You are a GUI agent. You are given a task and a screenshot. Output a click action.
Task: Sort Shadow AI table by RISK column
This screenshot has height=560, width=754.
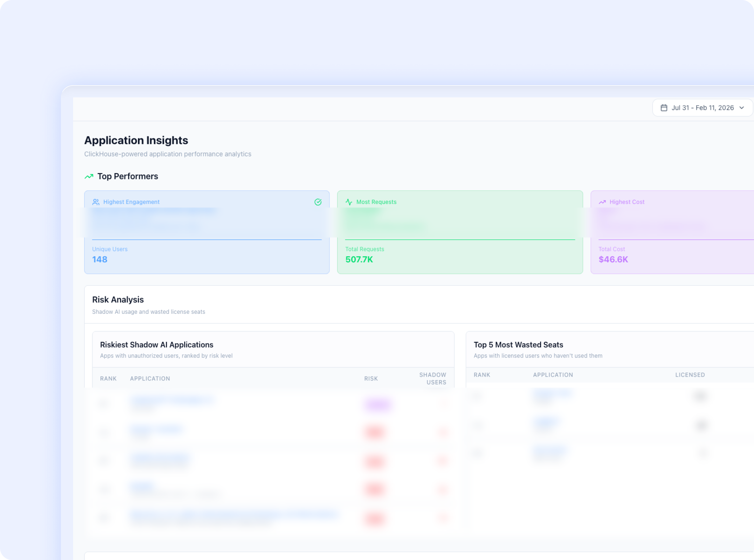point(371,379)
